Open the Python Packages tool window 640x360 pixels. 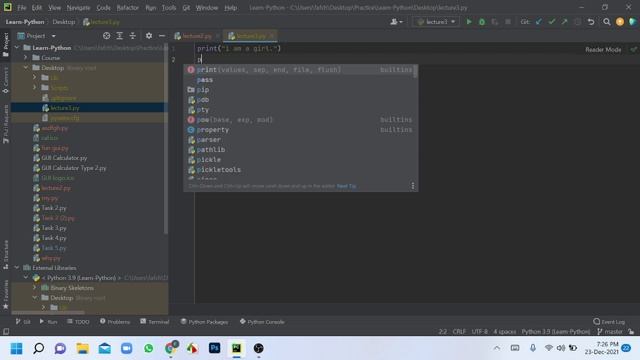click(x=204, y=322)
